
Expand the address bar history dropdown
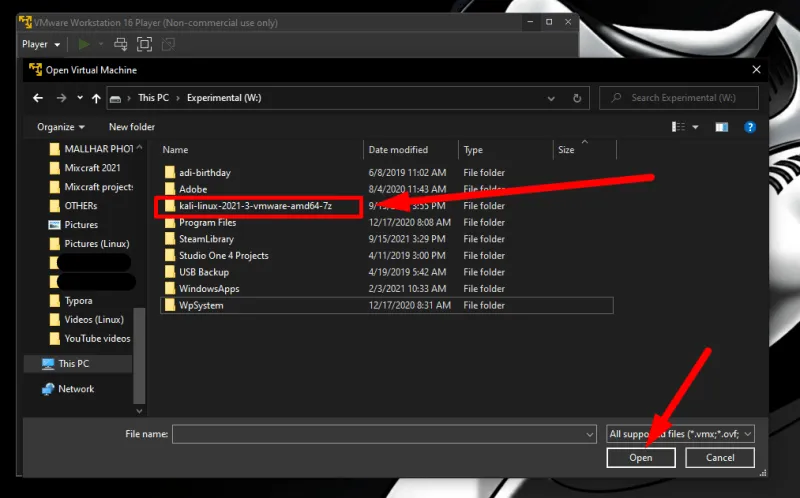pos(551,98)
